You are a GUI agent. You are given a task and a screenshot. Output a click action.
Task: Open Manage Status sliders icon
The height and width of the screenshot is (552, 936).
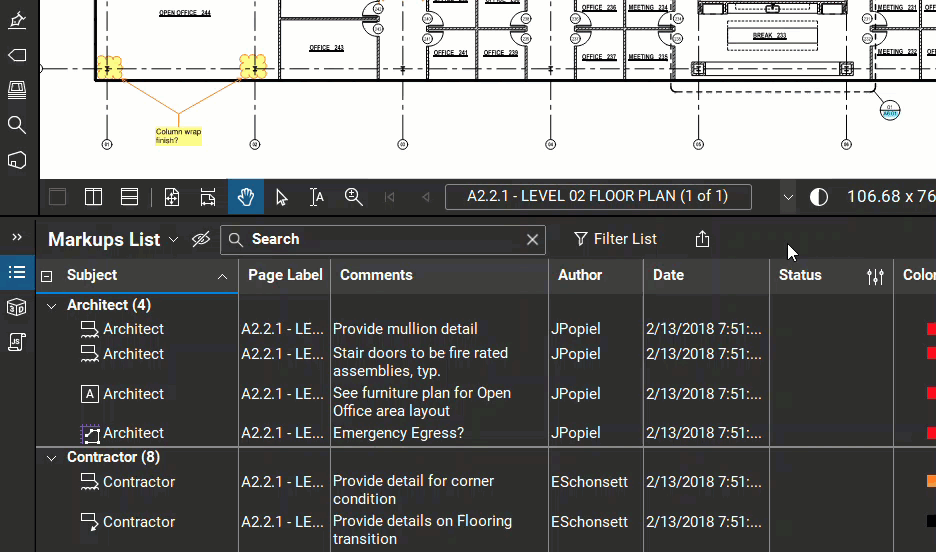coord(875,276)
